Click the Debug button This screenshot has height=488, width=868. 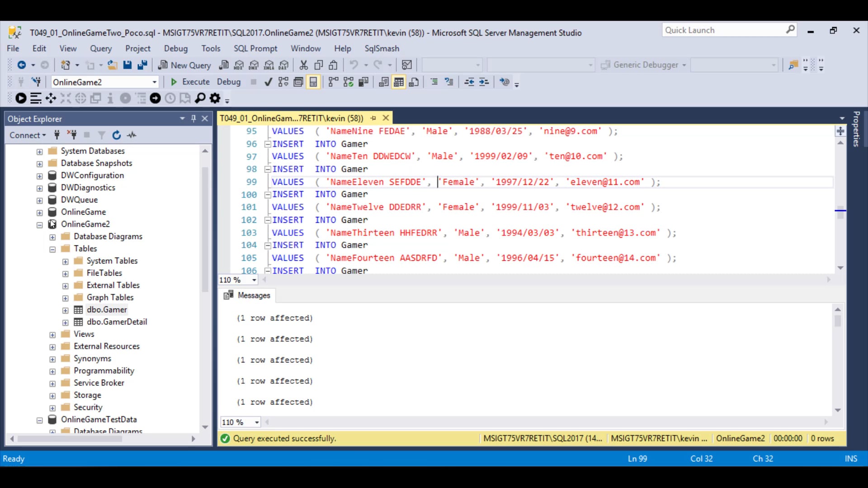coord(228,82)
